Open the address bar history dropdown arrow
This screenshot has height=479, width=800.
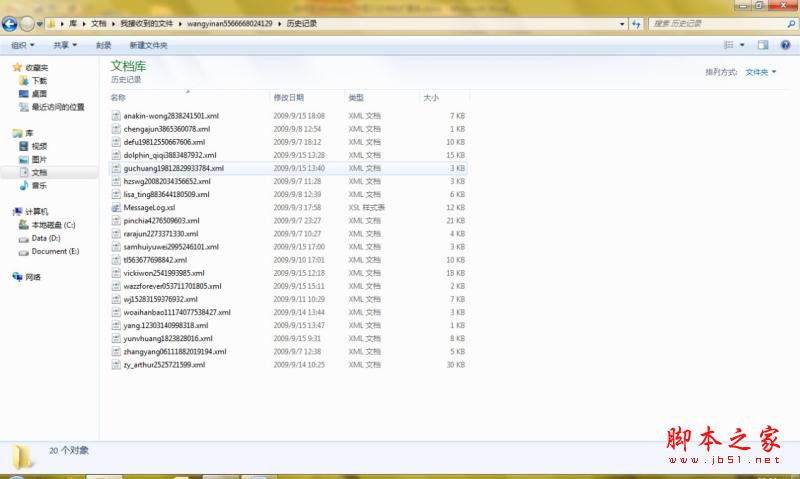621,24
